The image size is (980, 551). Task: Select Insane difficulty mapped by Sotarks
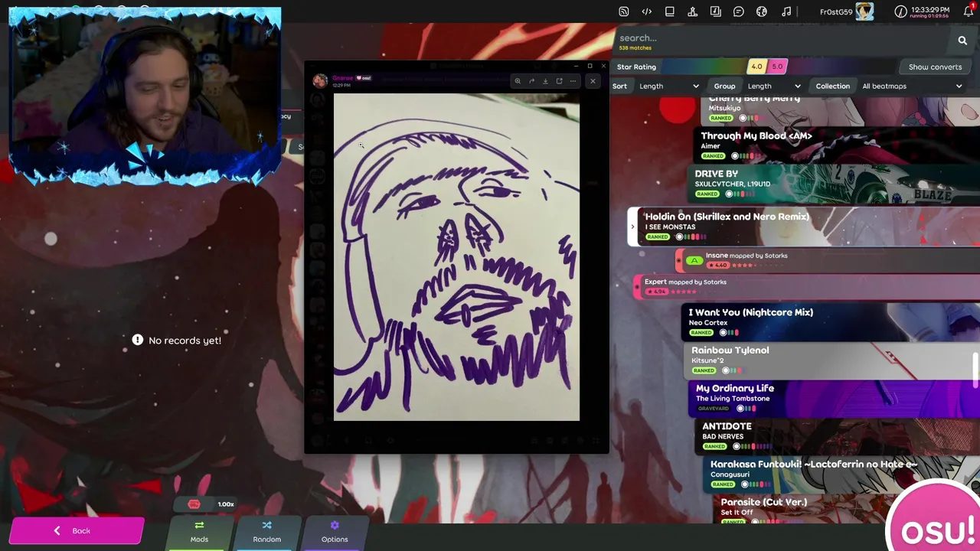[827, 260]
